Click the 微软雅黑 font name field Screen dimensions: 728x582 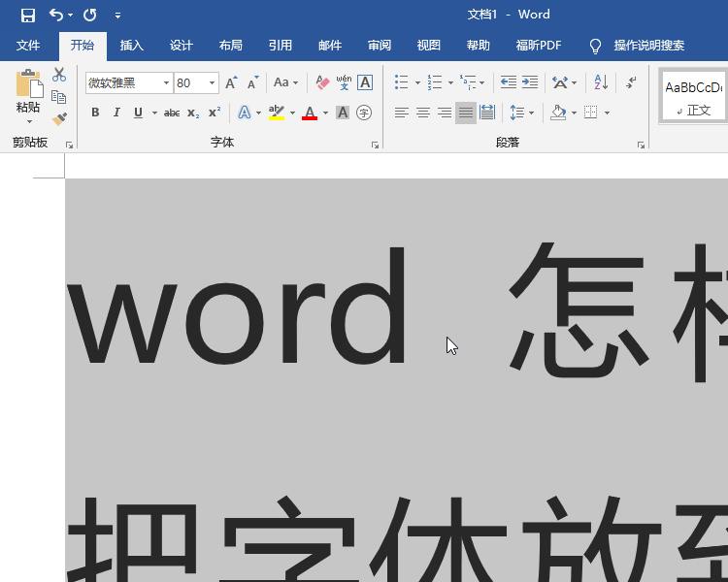[124, 83]
